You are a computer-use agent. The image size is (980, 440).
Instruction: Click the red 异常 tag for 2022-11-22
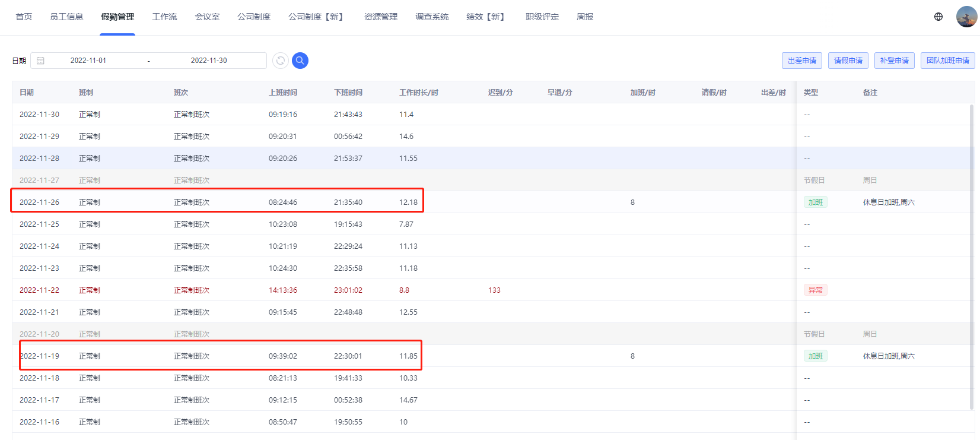tap(816, 290)
